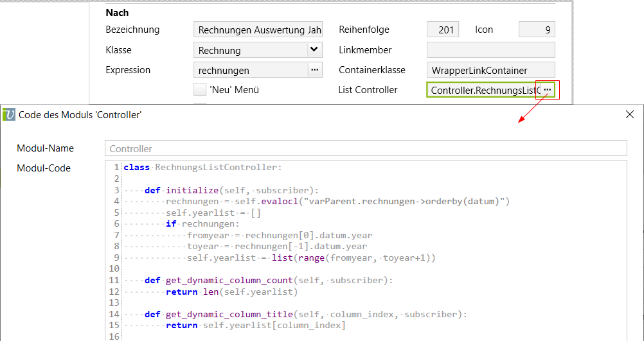644x341 pixels.
Task: Click the Reihenfolge field showing 201
Action: (443, 30)
